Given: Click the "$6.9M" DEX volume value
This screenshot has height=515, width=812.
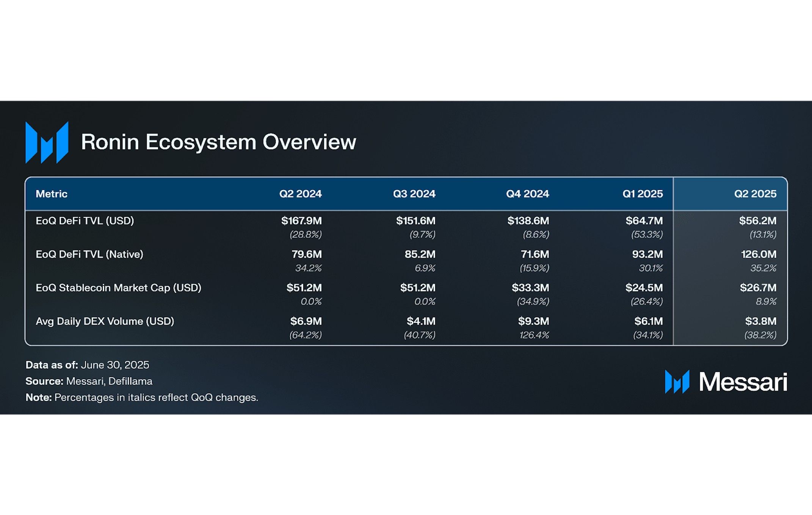Looking at the screenshot, I should coord(306,321).
